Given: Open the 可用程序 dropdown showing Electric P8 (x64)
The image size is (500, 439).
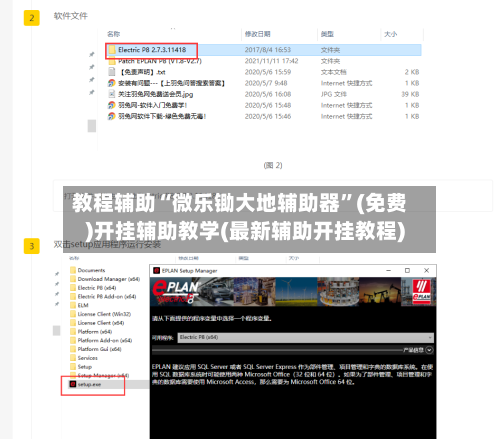Looking at the screenshot, I should point(306,337).
